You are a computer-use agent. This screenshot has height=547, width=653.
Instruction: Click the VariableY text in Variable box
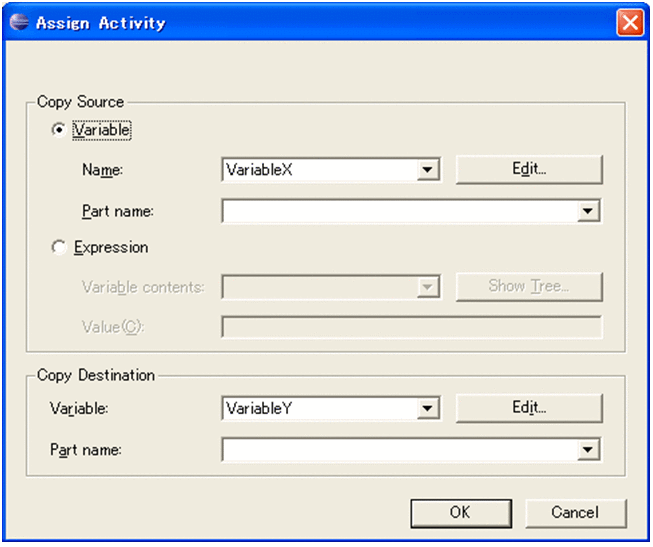[x=259, y=408]
